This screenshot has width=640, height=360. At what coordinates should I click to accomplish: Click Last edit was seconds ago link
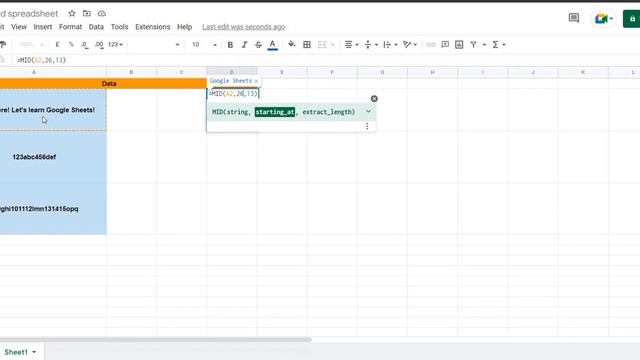(244, 27)
